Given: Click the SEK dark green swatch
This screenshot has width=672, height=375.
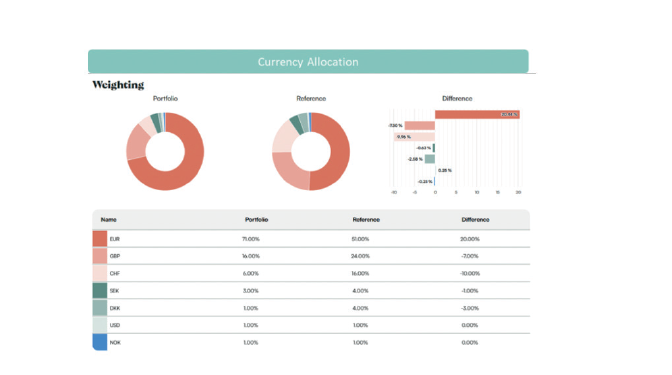Looking at the screenshot, I should pyautogui.click(x=99, y=291).
